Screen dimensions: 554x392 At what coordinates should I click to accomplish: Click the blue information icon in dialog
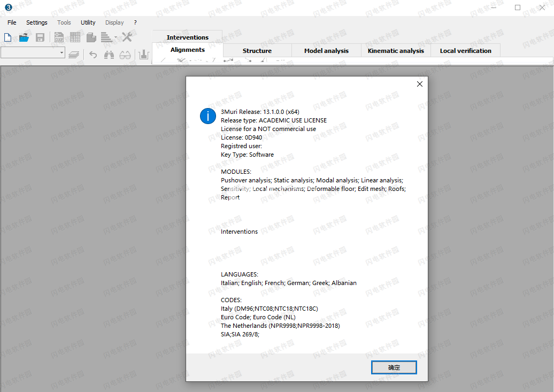[207, 116]
